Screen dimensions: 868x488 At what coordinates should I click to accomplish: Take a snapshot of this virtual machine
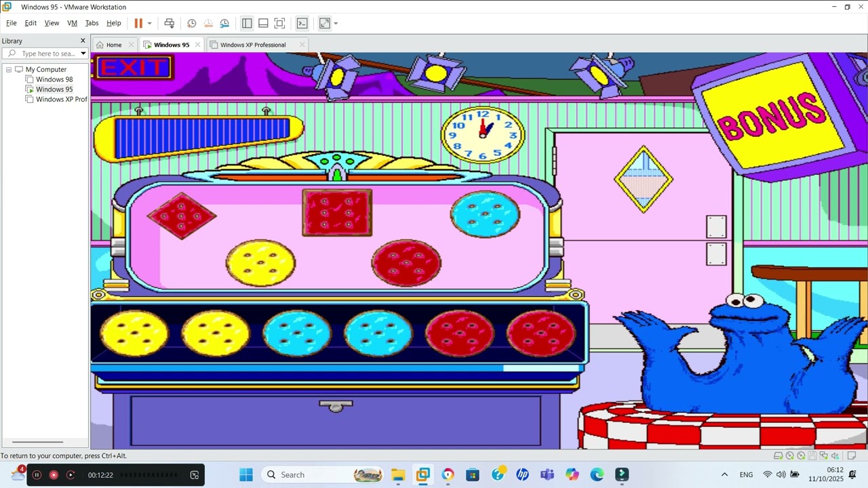[192, 23]
